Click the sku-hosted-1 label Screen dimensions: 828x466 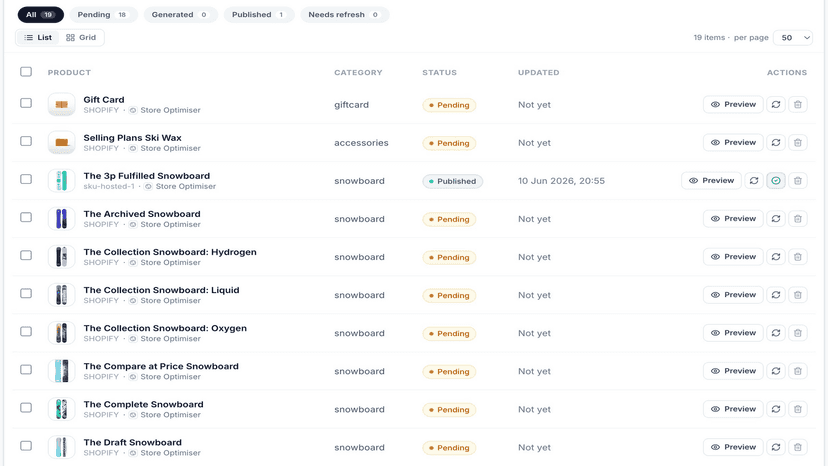pos(109,187)
